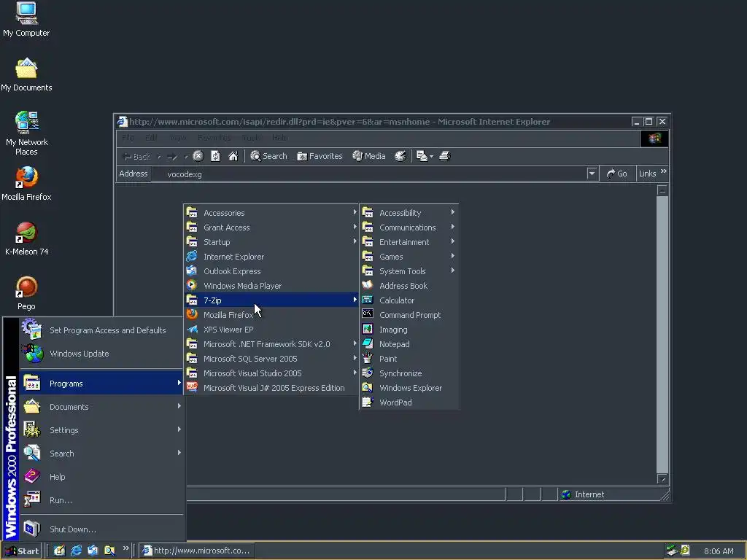Click the IE taskbar window button
Viewport: 747px width, 560px height.
(x=196, y=551)
